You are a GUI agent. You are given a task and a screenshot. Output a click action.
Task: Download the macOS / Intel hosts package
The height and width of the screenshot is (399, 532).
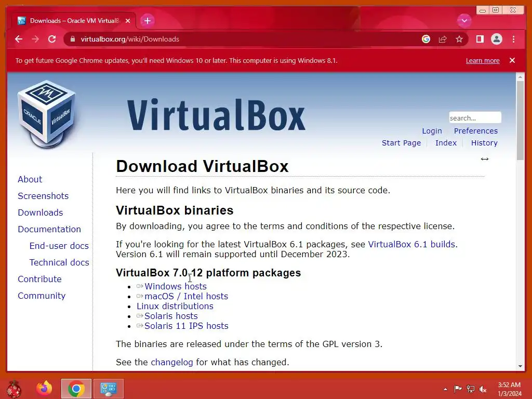pos(187,296)
